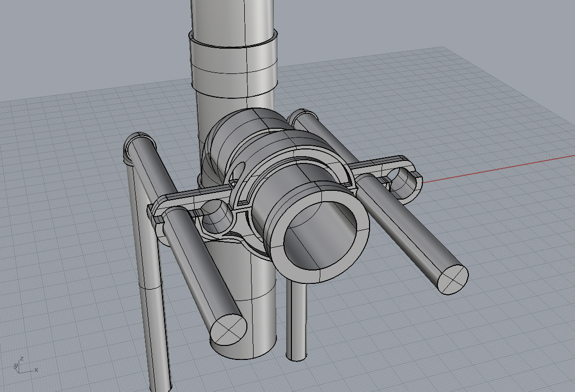
Task: Select the left rod's circular end cap
Action: [x=228, y=330]
